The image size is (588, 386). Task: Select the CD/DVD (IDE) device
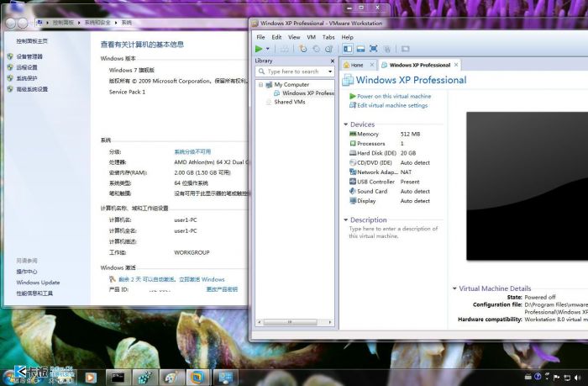tap(390, 162)
